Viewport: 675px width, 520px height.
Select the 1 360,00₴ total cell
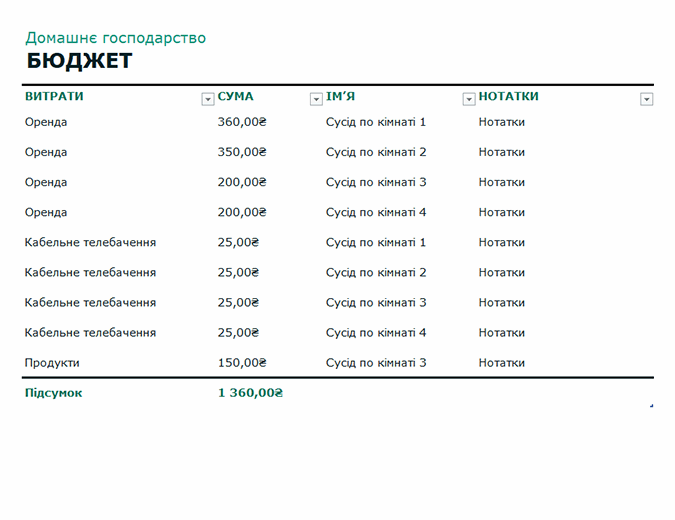[250, 393]
